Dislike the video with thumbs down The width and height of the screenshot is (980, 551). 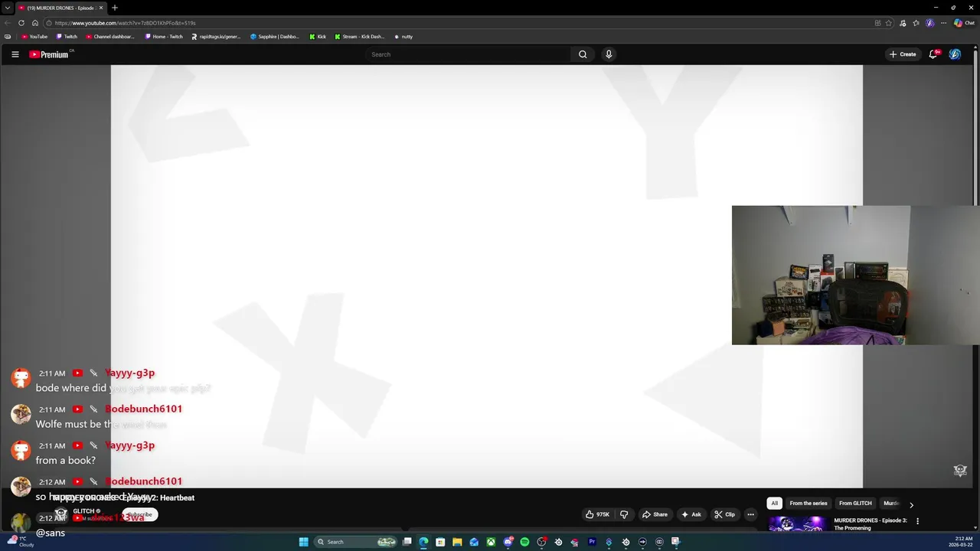pos(623,514)
